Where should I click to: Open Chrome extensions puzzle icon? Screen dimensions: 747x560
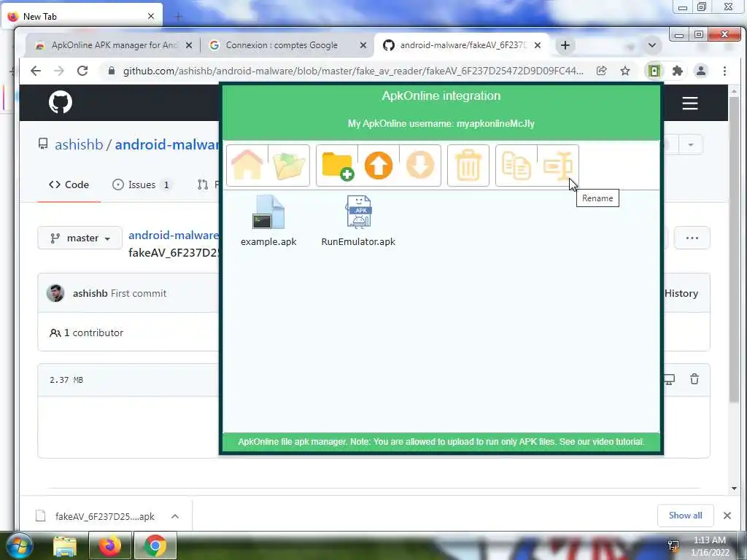[x=677, y=71]
